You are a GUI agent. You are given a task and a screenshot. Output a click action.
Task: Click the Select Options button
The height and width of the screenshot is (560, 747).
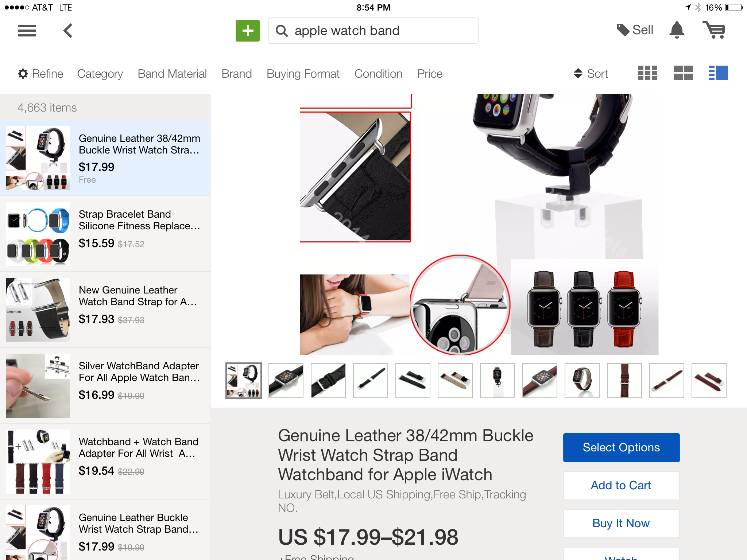[621, 448]
